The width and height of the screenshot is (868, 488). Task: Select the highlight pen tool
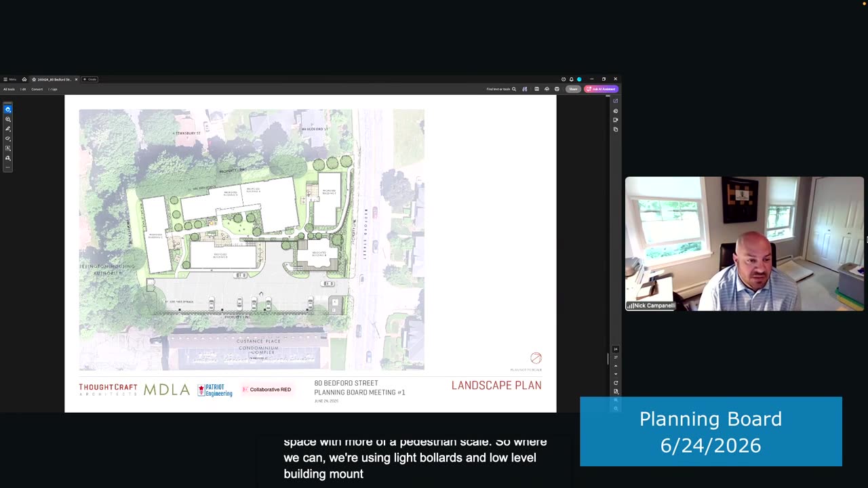point(8,129)
